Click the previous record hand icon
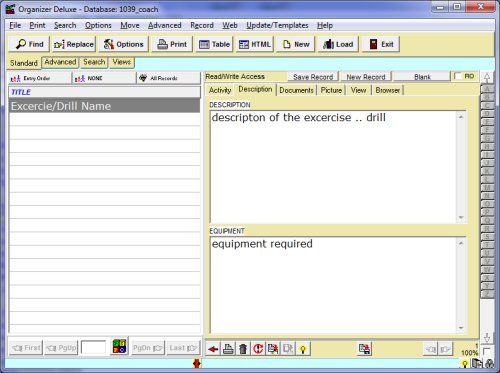 430,349
